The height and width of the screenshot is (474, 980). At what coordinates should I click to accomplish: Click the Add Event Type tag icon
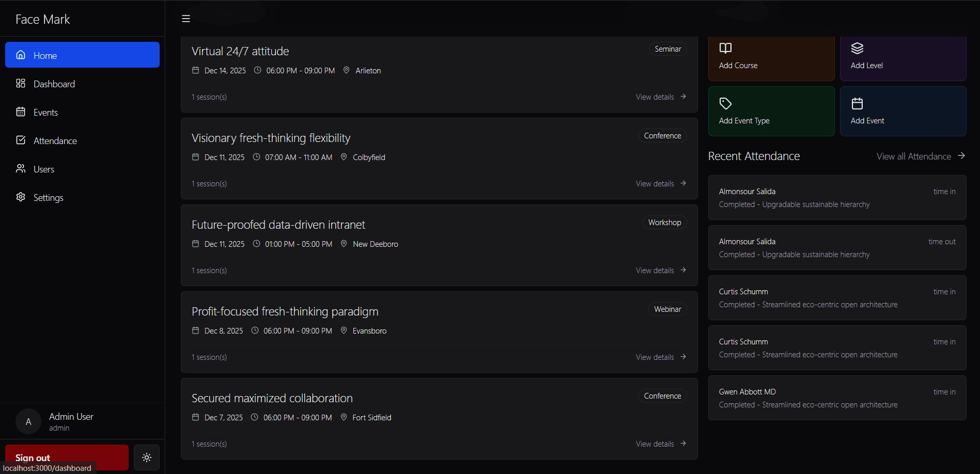725,103
